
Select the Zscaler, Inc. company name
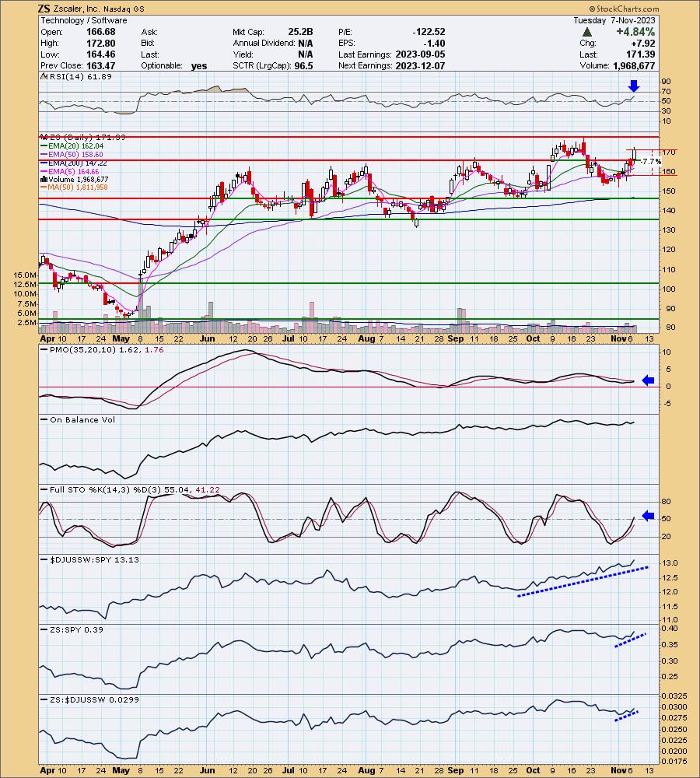click(77, 9)
